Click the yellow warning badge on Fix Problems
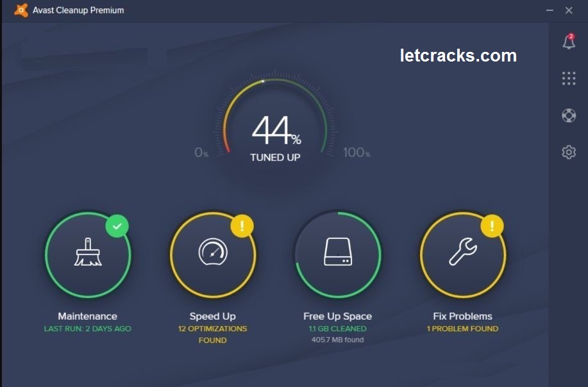 click(492, 226)
